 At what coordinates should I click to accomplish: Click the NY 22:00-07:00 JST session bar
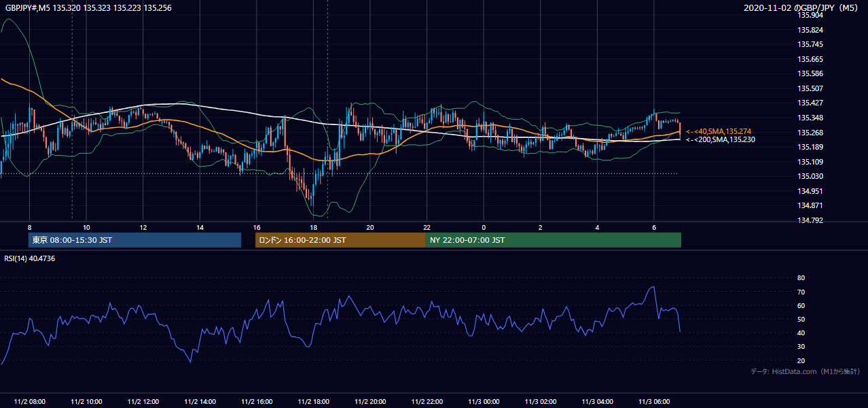pyautogui.click(x=554, y=240)
